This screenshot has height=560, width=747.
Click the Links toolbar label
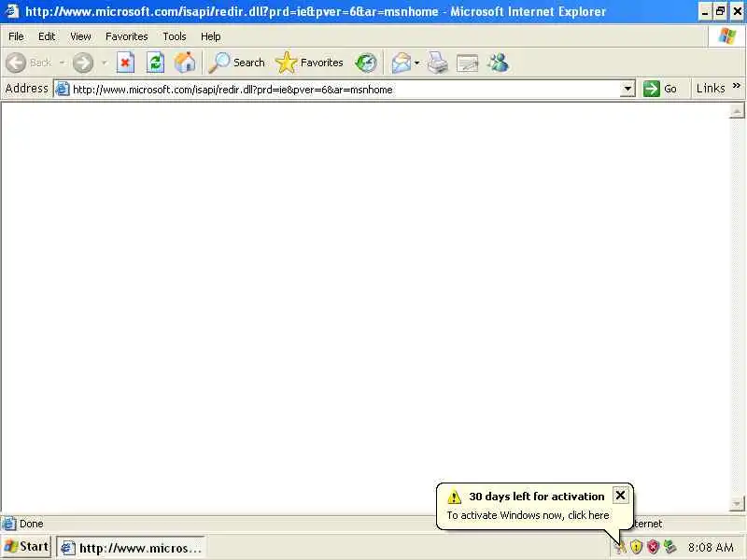[711, 88]
